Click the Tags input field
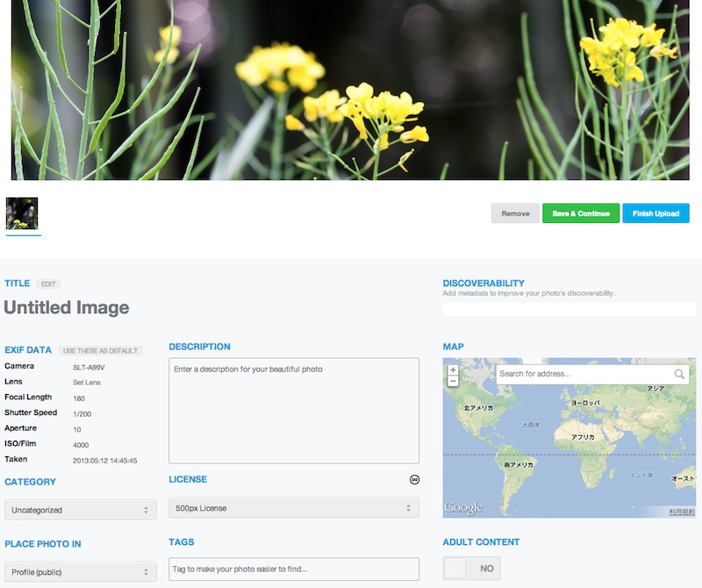The height and width of the screenshot is (588, 702). pos(293,570)
